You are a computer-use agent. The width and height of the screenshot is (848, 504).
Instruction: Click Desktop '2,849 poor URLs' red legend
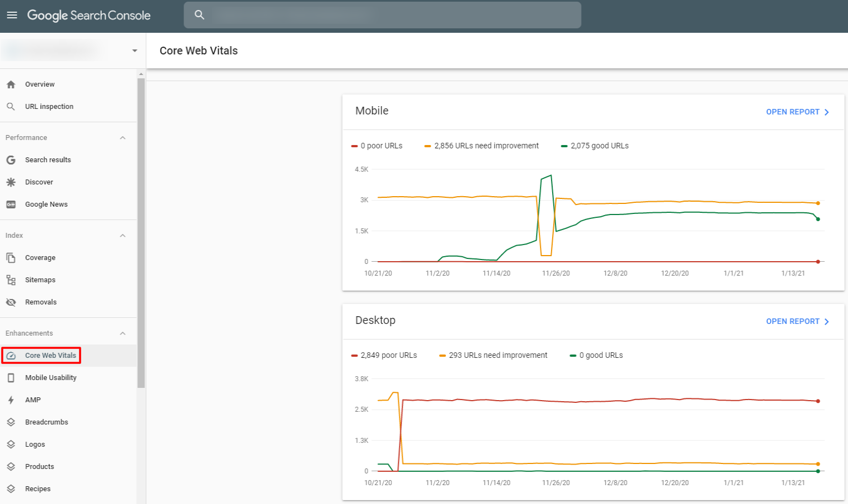tap(384, 356)
